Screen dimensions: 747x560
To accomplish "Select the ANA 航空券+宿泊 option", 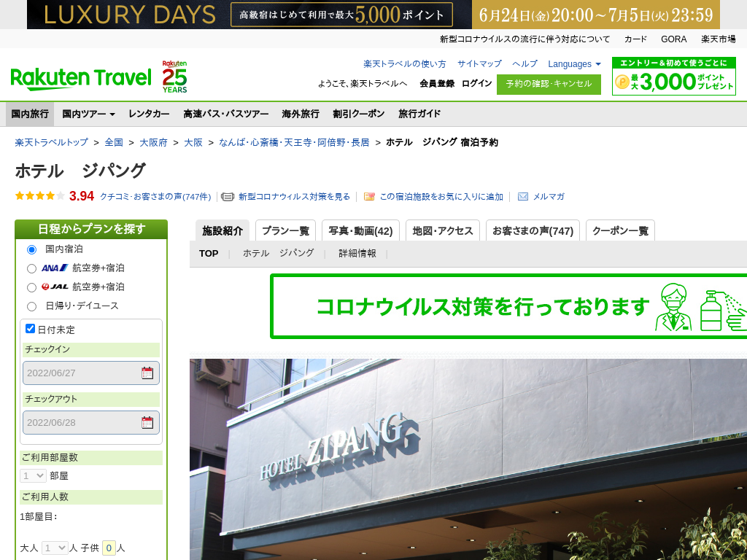I will [31, 268].
